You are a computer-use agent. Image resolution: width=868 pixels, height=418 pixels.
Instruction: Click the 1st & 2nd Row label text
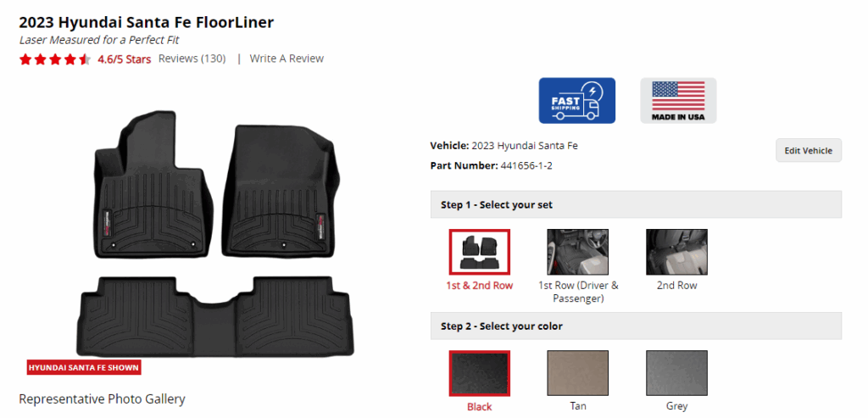coord(480,286)
